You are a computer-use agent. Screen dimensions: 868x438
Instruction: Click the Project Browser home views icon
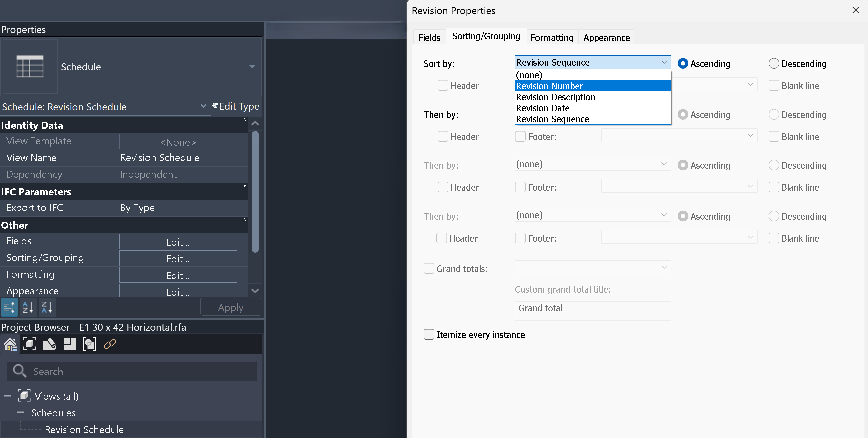coord(10,344)
